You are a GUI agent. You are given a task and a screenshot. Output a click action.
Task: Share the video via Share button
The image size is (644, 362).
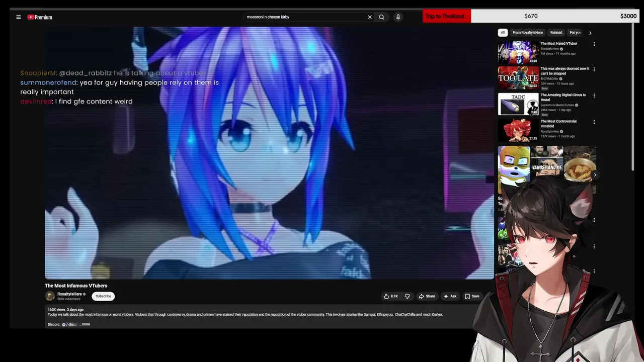point(427,296)
